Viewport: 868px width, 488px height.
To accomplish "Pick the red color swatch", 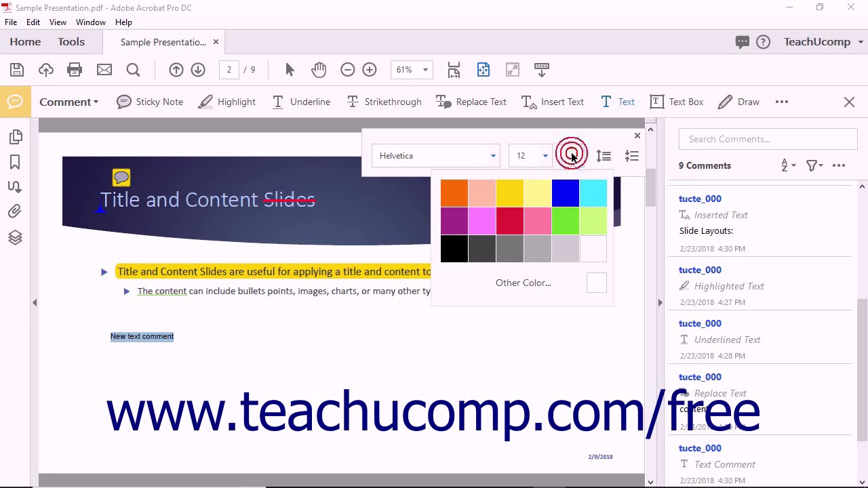I will (x=510, y=221).
